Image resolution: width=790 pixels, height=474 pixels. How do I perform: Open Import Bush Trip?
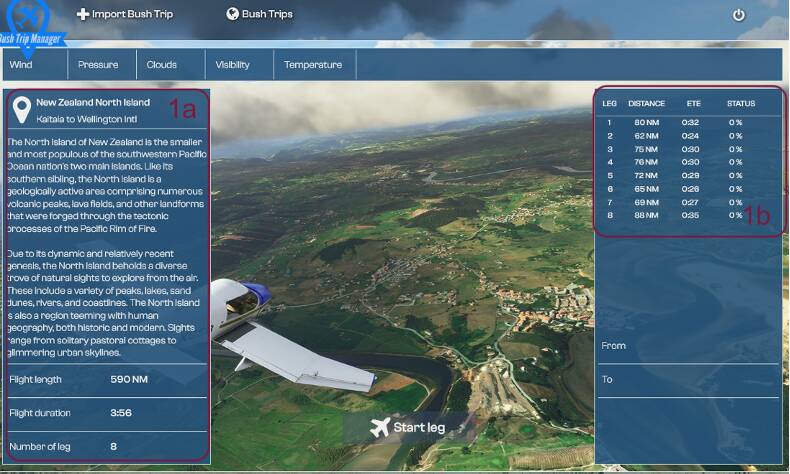125,14
